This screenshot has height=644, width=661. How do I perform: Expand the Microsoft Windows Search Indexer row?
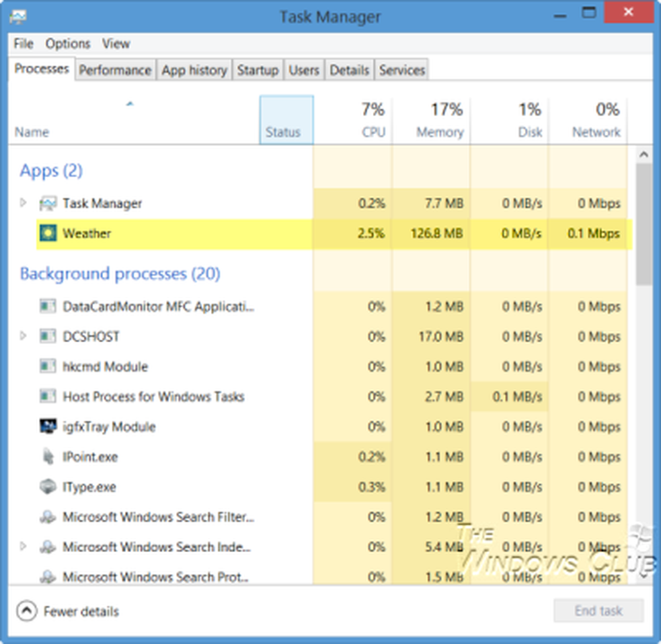(x=23, y=546)
